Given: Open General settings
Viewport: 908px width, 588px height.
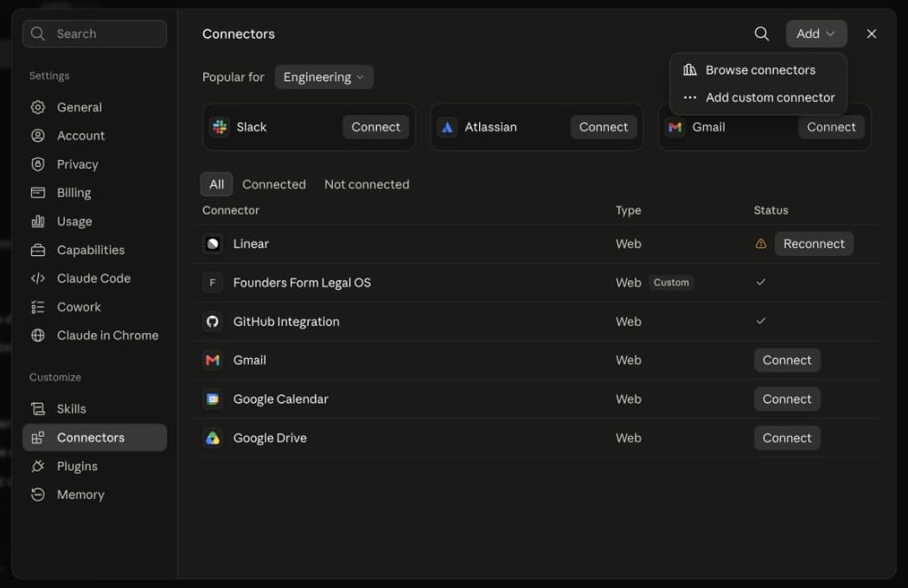Looking at the screenshot, I should tap(94, 107).
